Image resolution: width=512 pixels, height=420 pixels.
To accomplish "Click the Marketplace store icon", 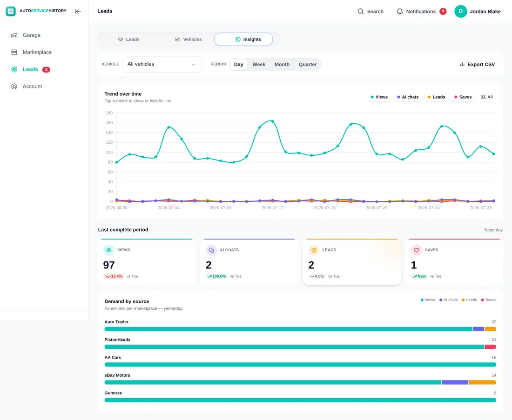I will 14,52.
